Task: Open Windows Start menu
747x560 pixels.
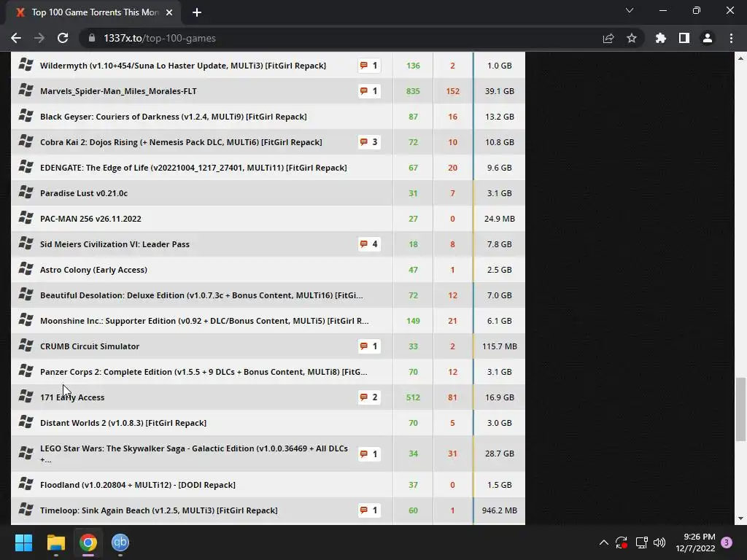Action: point(23,542)
